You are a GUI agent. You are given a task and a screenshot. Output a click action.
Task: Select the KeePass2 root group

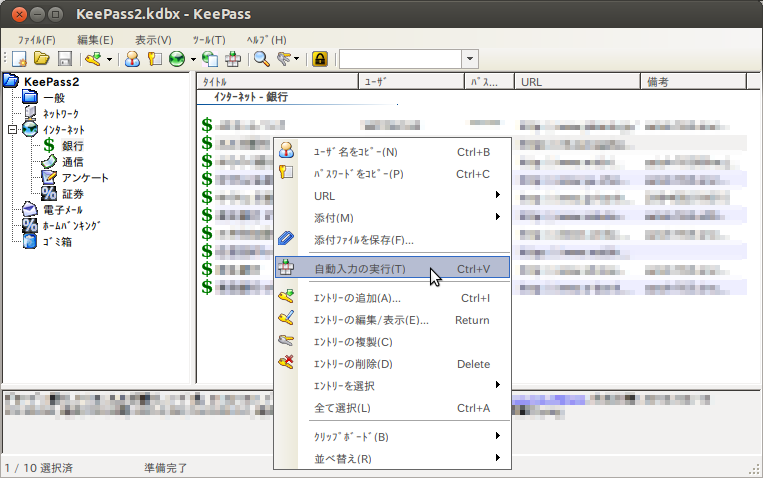(52, 82)
